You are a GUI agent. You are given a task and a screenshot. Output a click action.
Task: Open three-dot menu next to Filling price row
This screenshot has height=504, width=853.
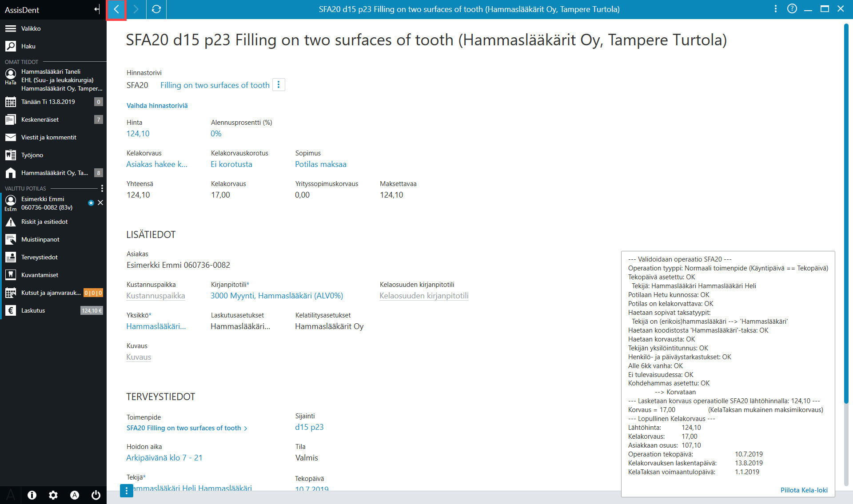tap(279, 84)
